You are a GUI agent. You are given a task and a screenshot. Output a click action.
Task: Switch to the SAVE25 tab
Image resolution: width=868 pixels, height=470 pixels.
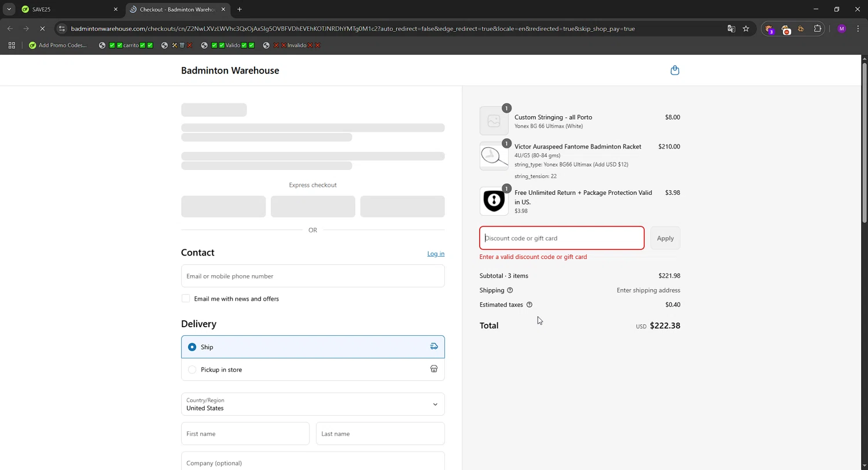[x=69, y=9]
